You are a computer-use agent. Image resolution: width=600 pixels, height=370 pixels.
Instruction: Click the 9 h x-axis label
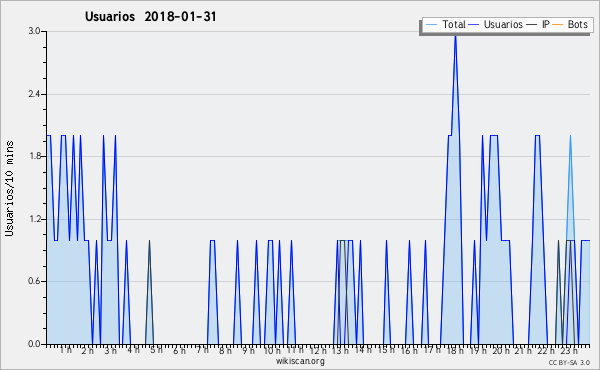[x=248, y=350]
